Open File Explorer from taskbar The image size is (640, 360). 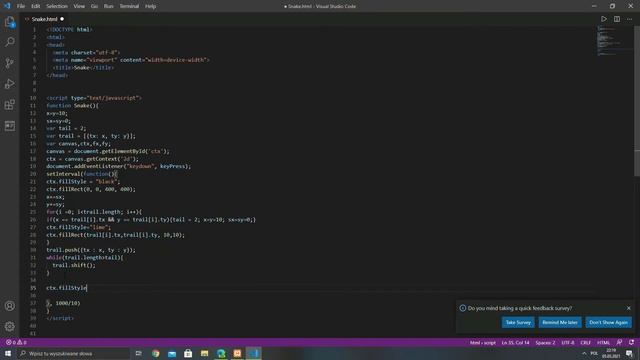(x=204, y=353)
